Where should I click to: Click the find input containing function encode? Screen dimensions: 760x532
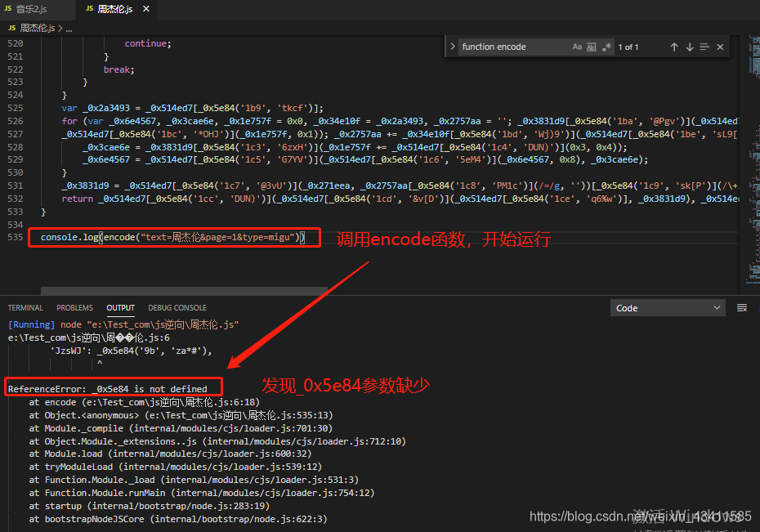[514, 47]
